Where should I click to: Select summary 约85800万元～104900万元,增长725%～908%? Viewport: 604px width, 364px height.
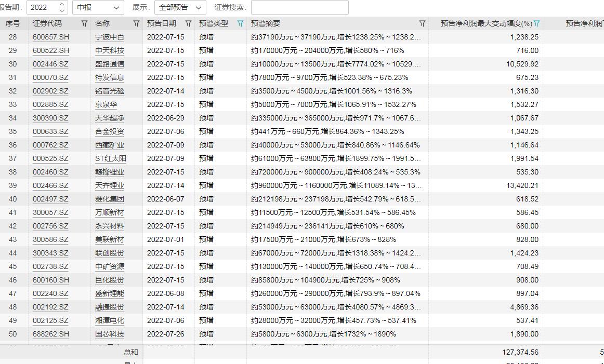tap(325, 280)
